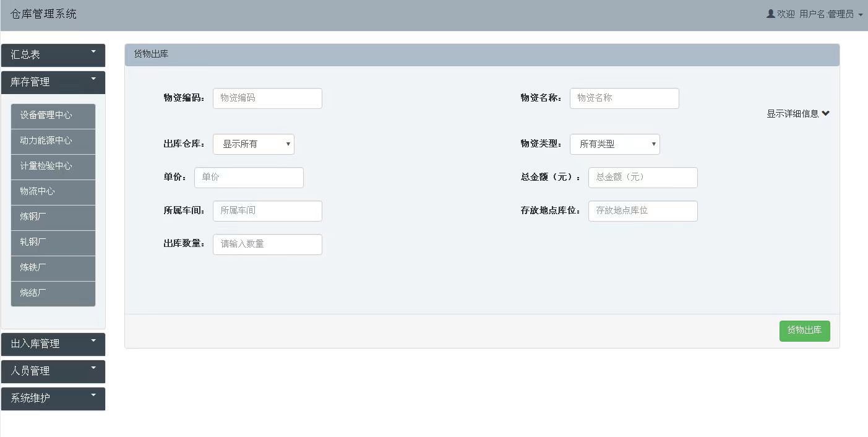
Task: Click the 仓库管理系统 title link
Action: click(x=43, y=14)
